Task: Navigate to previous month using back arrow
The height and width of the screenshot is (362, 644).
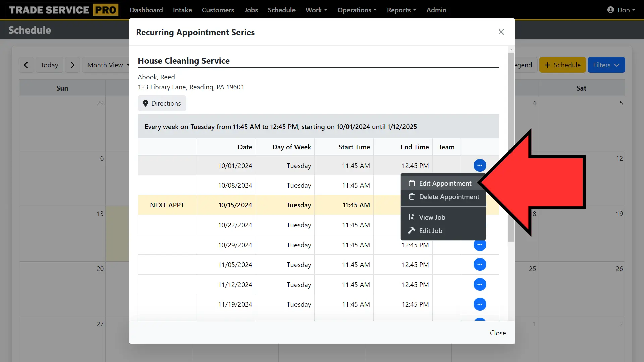Action: coord(26,65)
